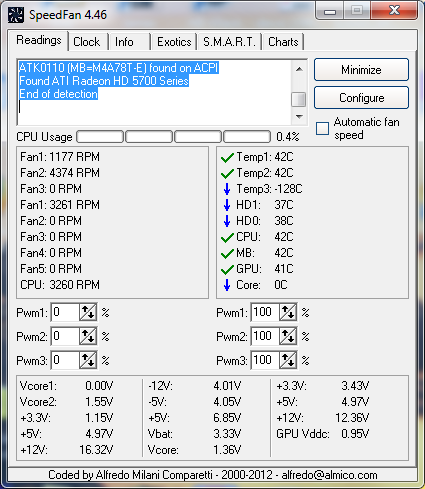Image resolution: width=425 pixels, height=489 pixels.
Task: Click the 'ATK0110 (MB=M4A78T-E) found on ACPI' line
Action: click(119, 68)
